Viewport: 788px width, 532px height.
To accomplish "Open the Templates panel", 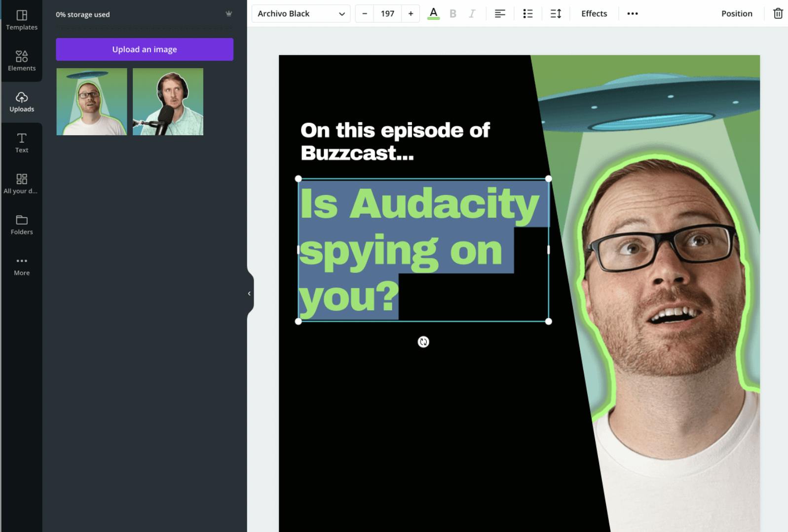I will tap(22, 20).
